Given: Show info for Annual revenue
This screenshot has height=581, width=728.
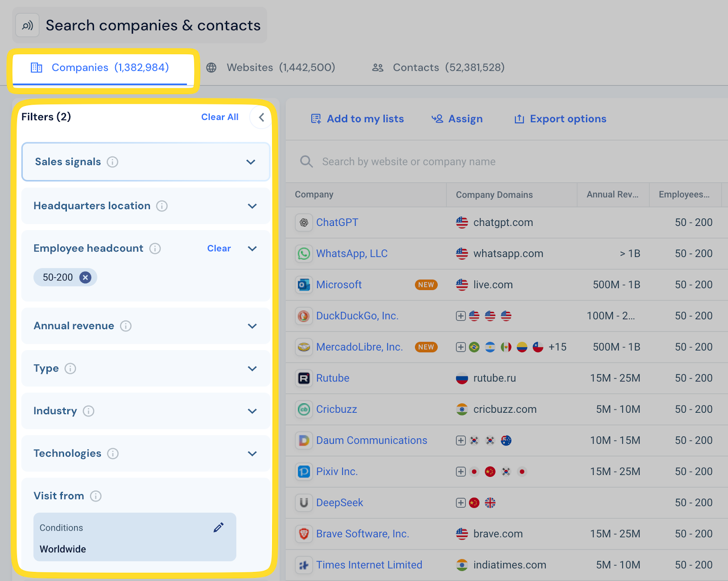Looking at the screenshot, I should pyautogui.click(x=126, y=326).
